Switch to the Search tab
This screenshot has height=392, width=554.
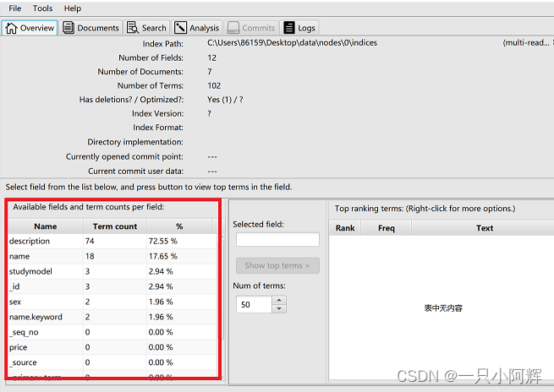(146, 28)
